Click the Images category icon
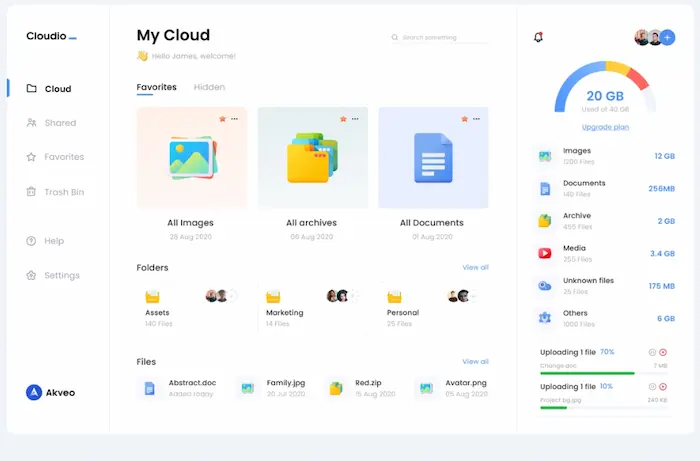The width and height of the screenshot is (700, 461). [x=545, y=156]
